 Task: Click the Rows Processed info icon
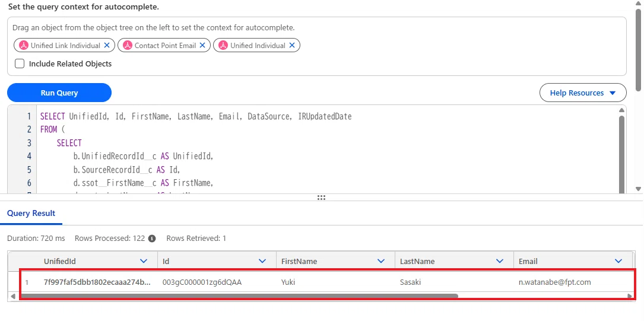[x=152, y=239]
